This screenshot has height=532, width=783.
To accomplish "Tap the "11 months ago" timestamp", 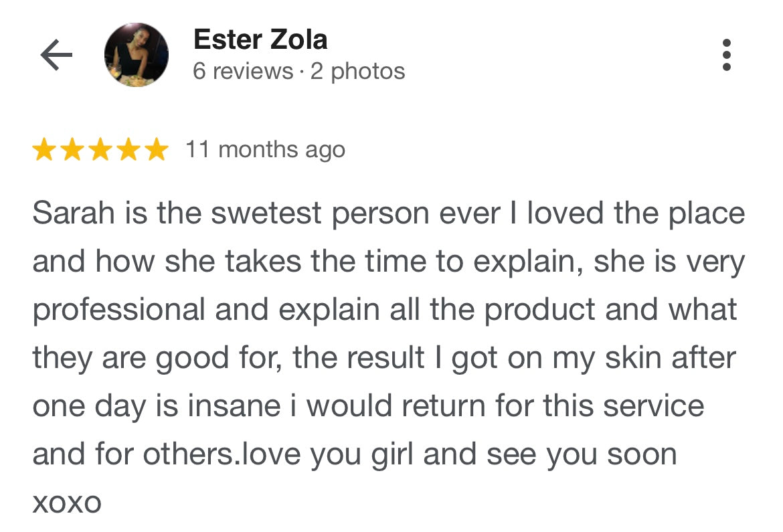I will (266, 150).
